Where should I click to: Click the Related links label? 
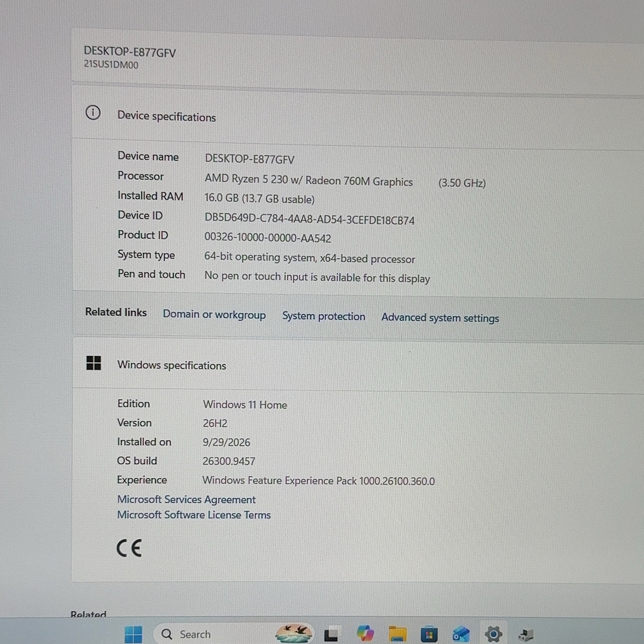116,312
